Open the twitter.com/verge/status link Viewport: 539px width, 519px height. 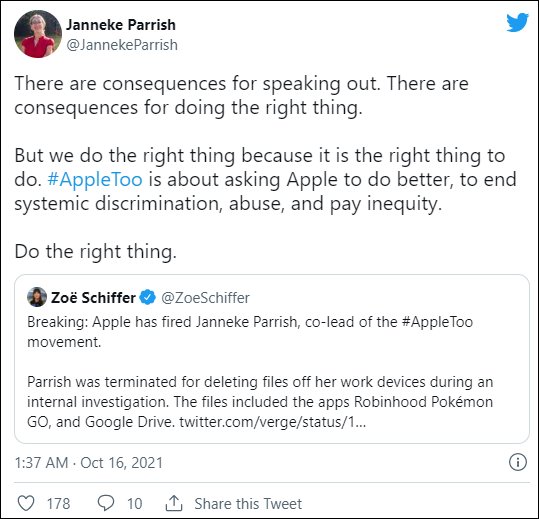click(x=273, y=422)
